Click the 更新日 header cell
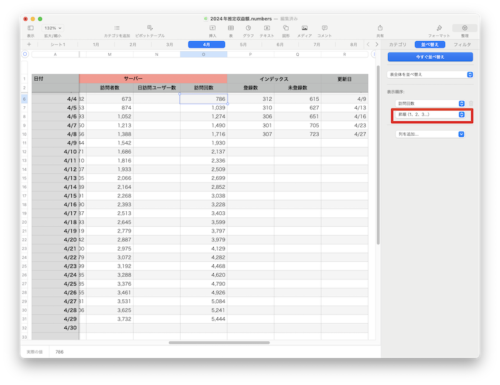The height and width of the screenshot is (385, 500). (x=345, y=79)
